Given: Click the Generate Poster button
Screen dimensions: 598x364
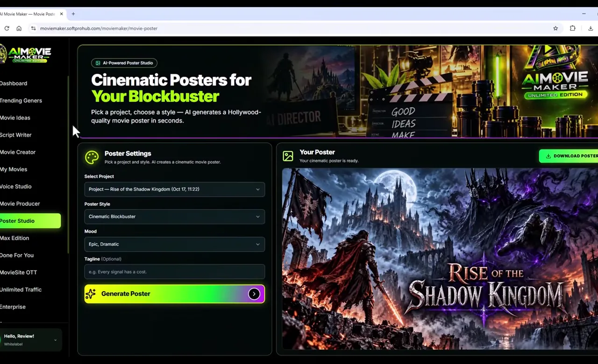Looking at the screenshot, I should pyautogui.click(x=175, y=294).
